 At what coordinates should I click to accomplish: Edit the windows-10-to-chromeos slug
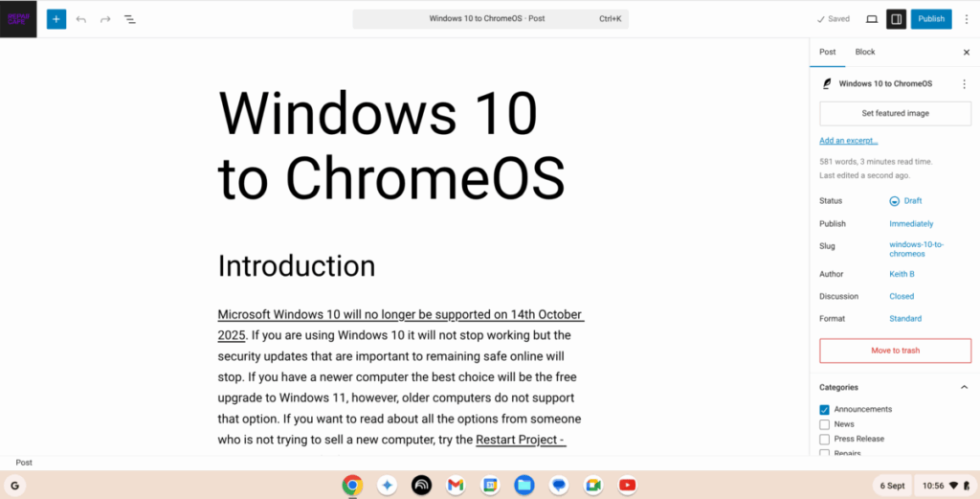tap(916, 249)
